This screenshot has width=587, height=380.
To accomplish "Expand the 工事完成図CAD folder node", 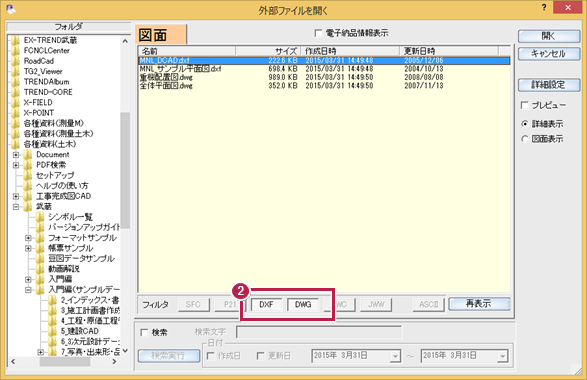I will [16, 196].
